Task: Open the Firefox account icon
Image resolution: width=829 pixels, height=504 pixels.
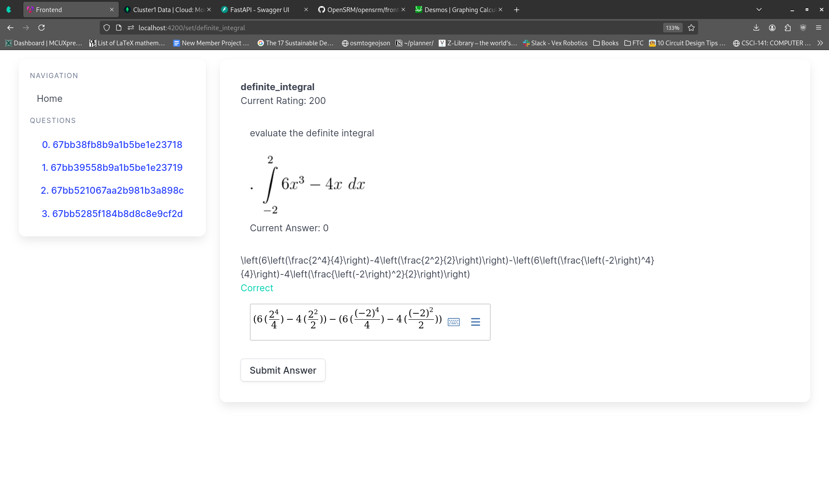Action: (x=772, y=28)
